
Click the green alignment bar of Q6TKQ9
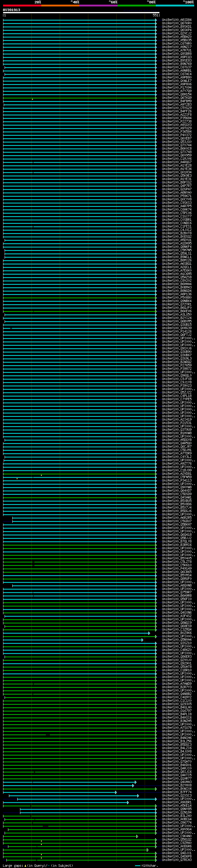(x=80, y=98)
